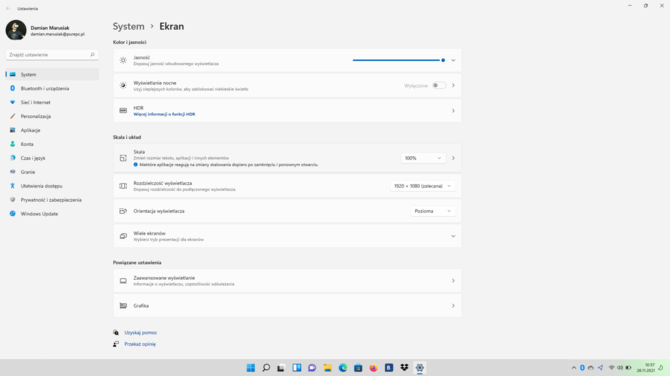Open Konta settings
The image size is (670, 376).
coord(52,144)
